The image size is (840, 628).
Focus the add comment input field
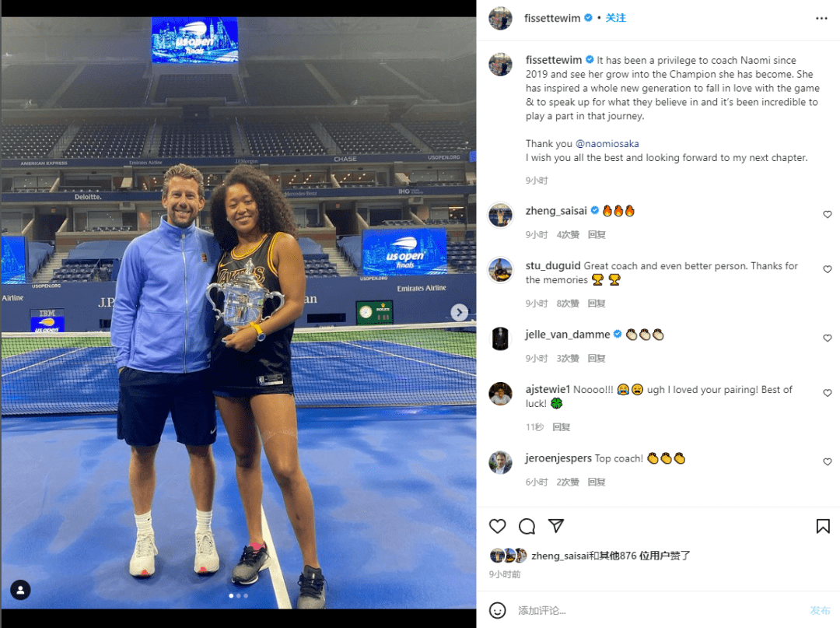click(x=659, y=610)
